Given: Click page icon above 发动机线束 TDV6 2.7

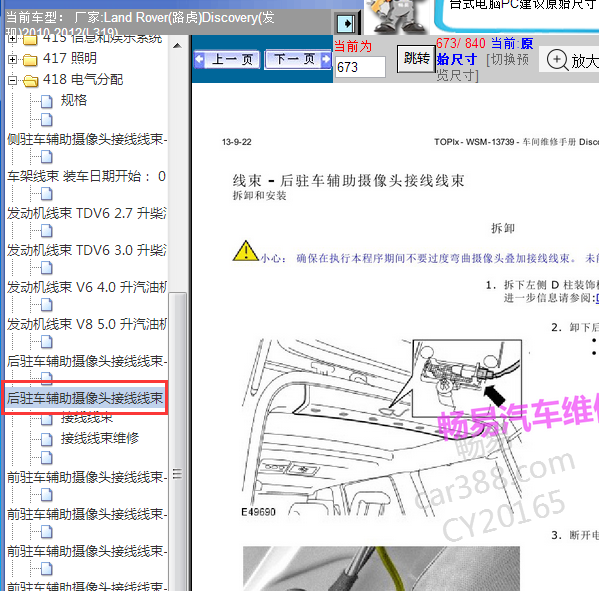Looking at the screenshot, I should pyautogui.click(x=47, y=194).
